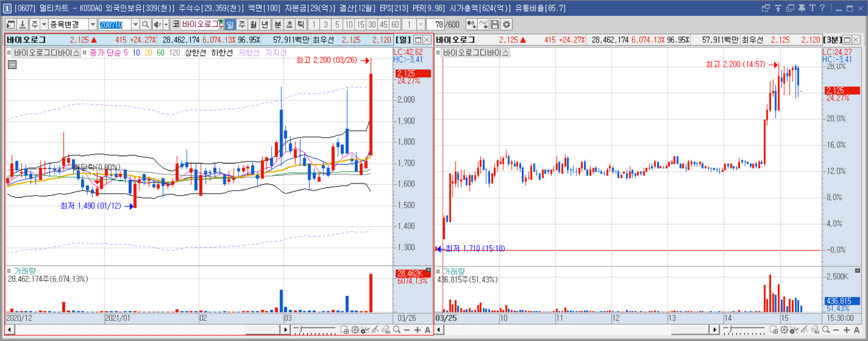The width and height of the screenshot is (868, 341).
Task: Click the 저항선 legend label in daily chart
Action: (x=249, y=53)
